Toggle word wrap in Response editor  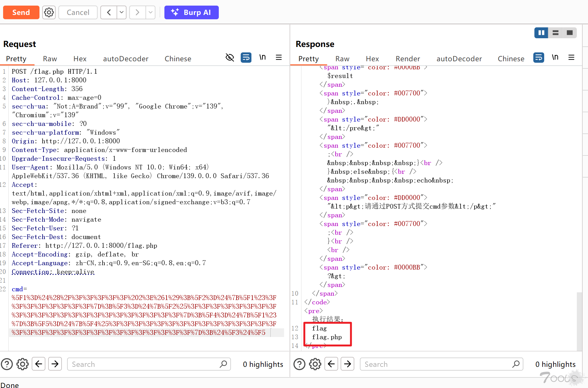click(x=539, y=58)
